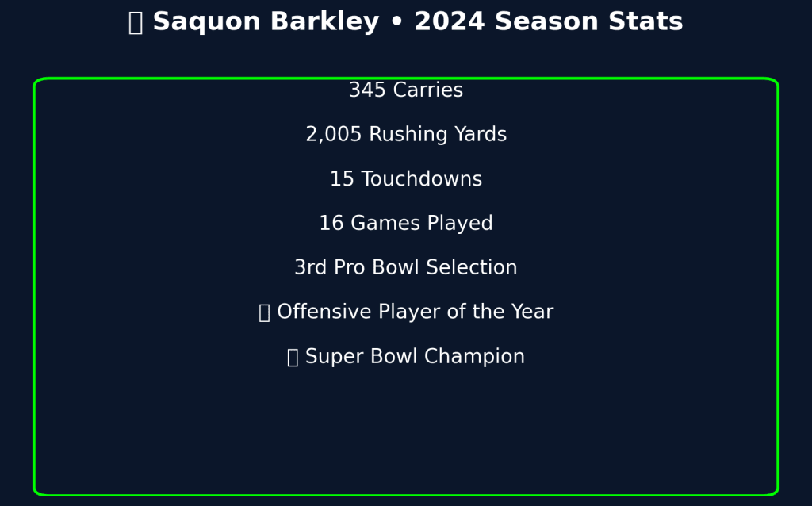The image size is (812, 506).
Task: Click the number 2,005 in the rushing stat
Action: pos(334,135)
